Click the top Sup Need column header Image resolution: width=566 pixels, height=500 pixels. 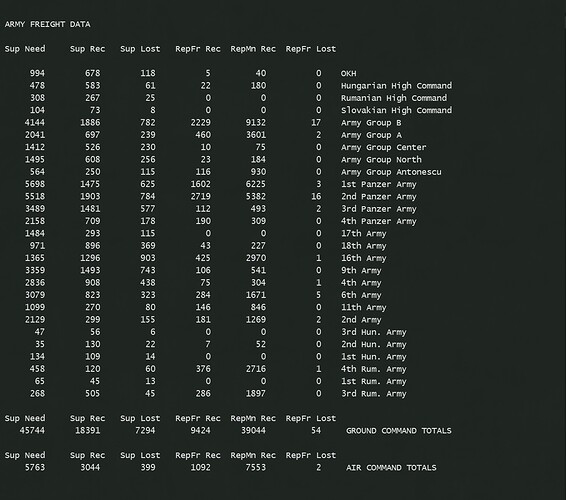point(25,49)
